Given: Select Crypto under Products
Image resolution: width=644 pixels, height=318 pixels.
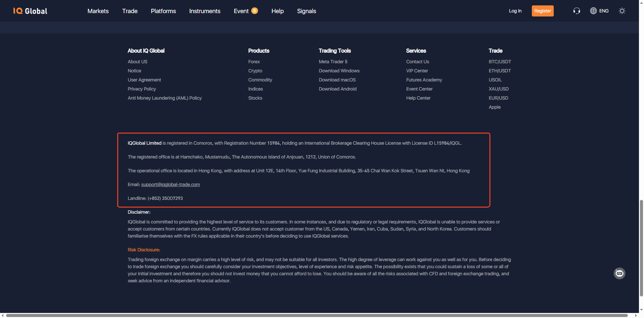Looking at the screenshot, I should pos(255,71).
